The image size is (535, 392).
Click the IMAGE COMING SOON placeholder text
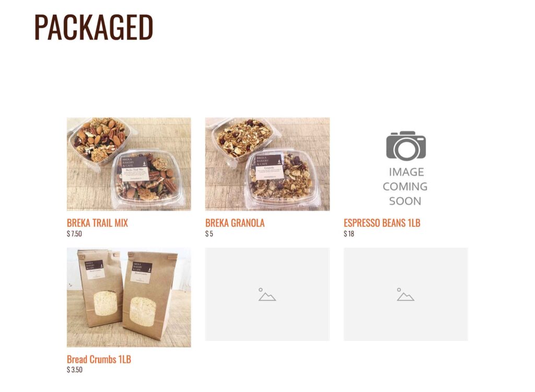click(x=405, y=187)
